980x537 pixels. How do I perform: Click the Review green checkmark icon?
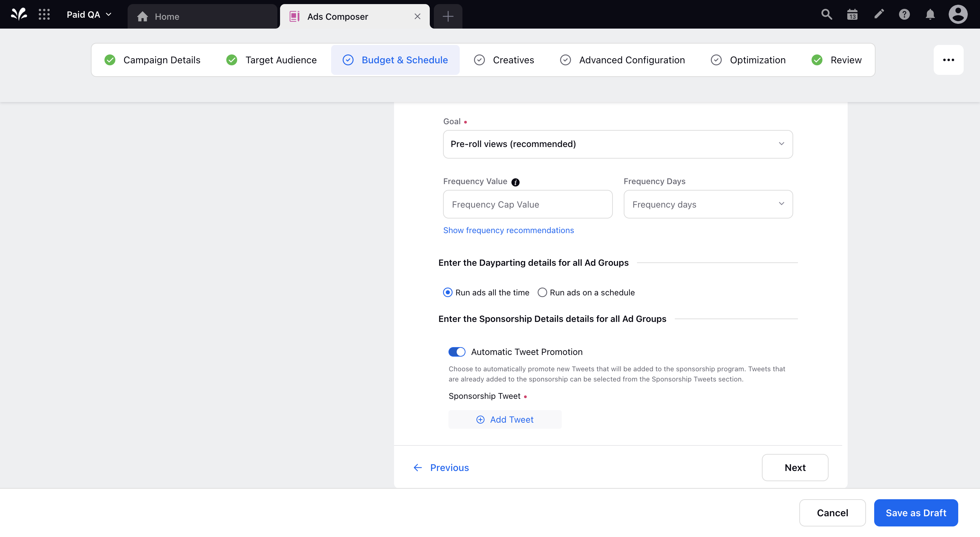(817, 60)
